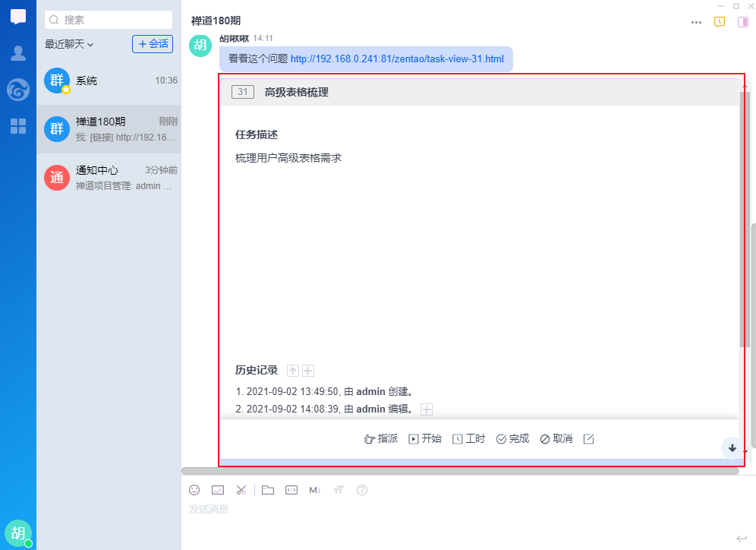The image size is (756, 550).
Task: Click the screenshot scissors icon
Action: pyautogui.click(x=241, y=490)
